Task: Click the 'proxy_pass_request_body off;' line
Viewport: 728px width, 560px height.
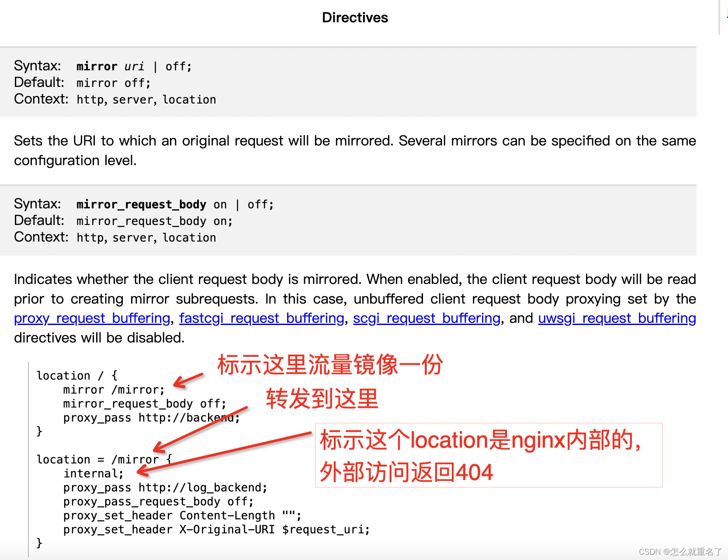Action: [x=159, y=501]
